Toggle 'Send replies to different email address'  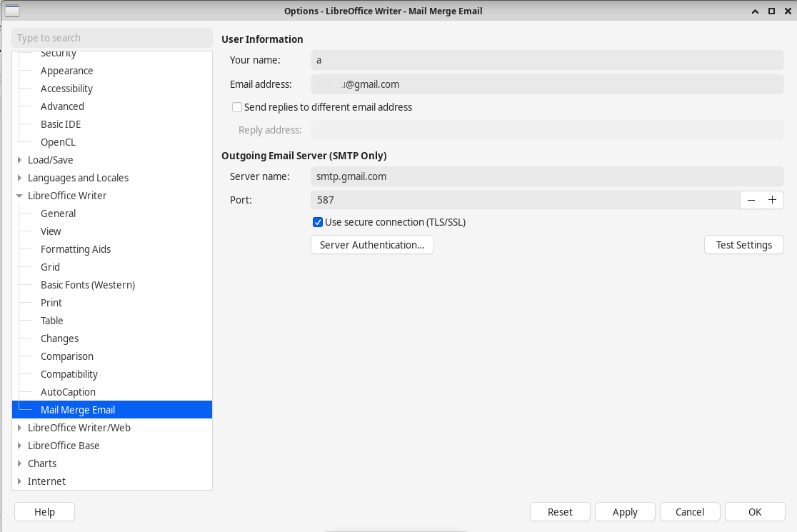click(x=237, y=107)
